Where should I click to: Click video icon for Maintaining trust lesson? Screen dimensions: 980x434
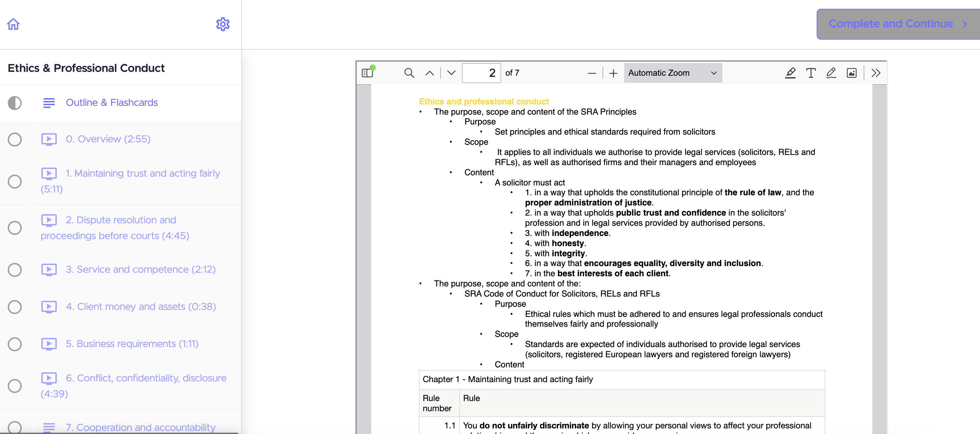[49, 174]
